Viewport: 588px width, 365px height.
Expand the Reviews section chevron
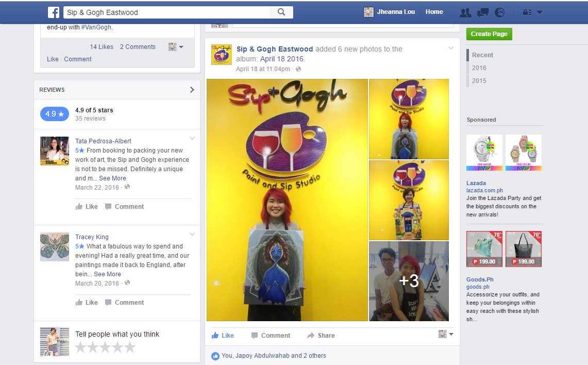pyautogui.click(x=192, y=90)
